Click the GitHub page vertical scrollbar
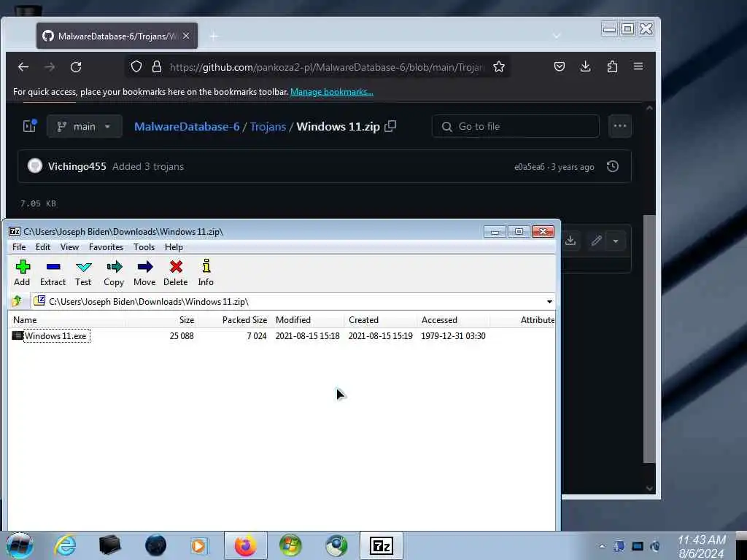 (649, 338)
